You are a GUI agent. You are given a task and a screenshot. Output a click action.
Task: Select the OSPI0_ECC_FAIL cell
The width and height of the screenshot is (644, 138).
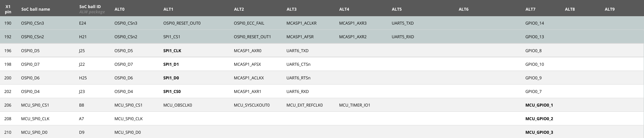(249, 23)
